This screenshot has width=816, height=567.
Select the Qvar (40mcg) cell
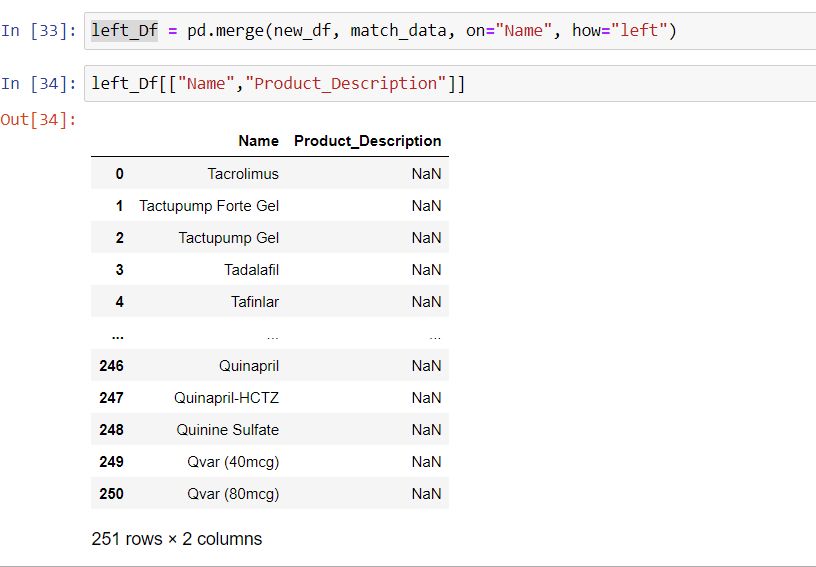pyautogui.click(x=233, y=462)
